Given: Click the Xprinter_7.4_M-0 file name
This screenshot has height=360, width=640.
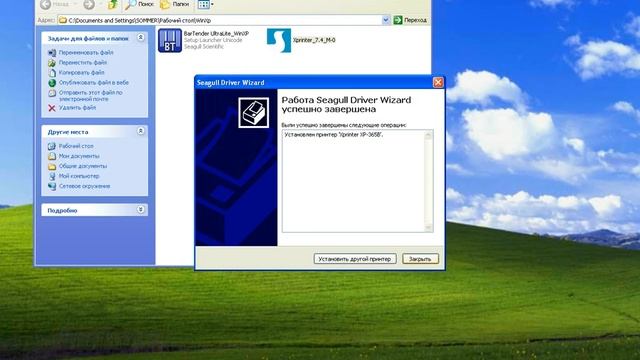Looking at the screenshot, I should 314,40.
